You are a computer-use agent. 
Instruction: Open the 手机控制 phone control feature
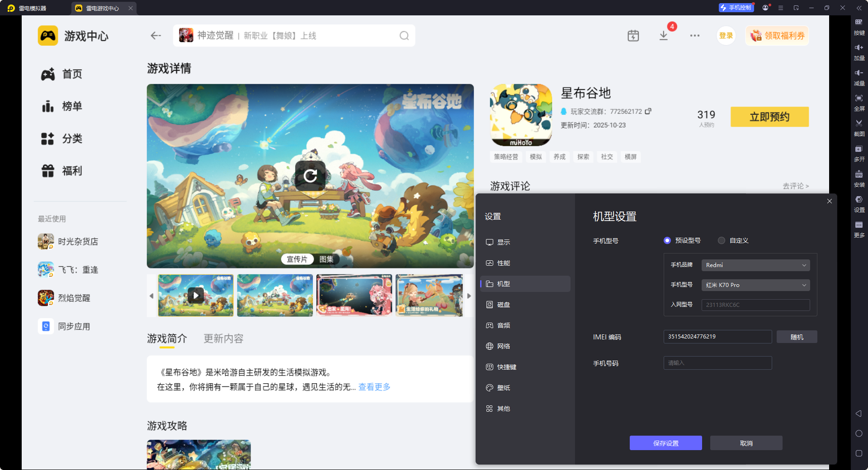tap(736, 8)
